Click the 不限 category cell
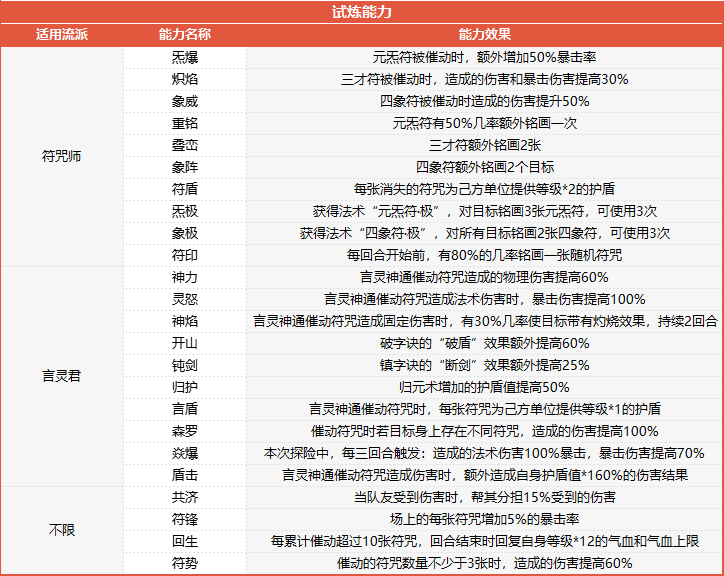Screen dimensions: 724x576 click(x=62, y=530)
